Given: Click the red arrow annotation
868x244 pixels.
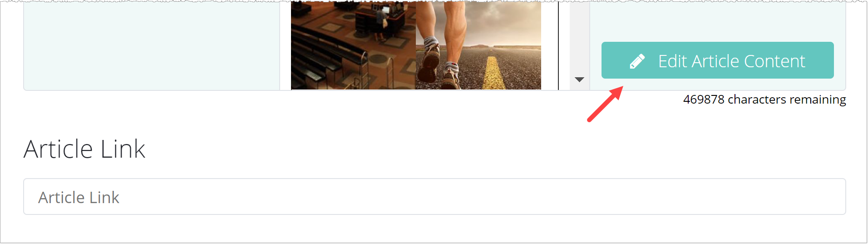Looking at the screenshot, I should 605,104.
